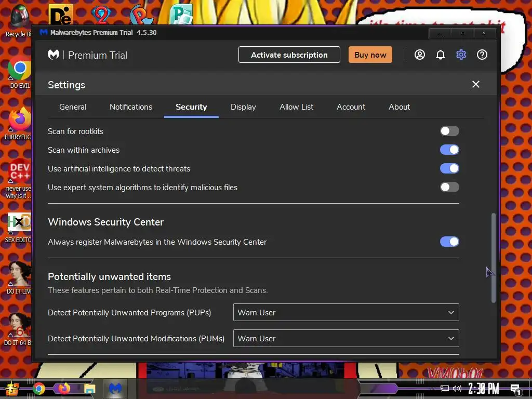This screenshot has height=399, width=532.
Task: Open File Explorer from the taskbar
Action: pos(89,389)
